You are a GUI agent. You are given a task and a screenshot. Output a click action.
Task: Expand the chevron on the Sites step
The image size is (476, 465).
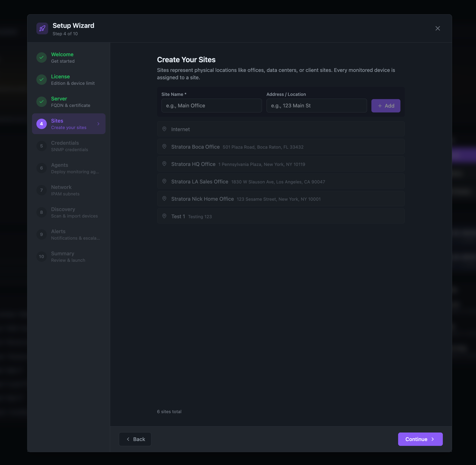(x=98, y=124)
